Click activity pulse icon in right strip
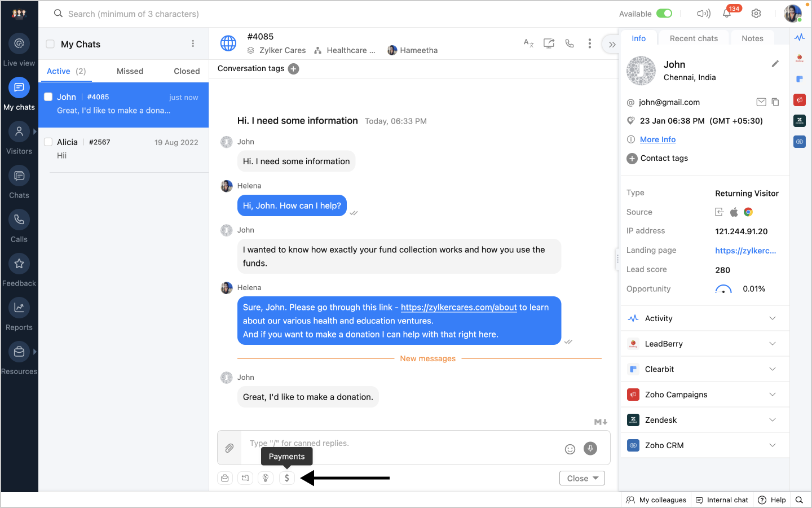This screenshot has height=508, width=812. [800, 37]
